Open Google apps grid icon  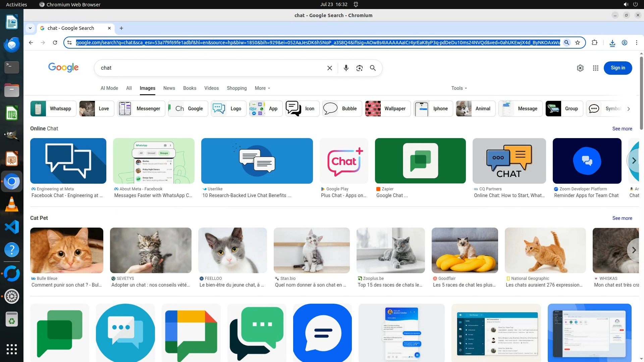[x=595, y=68]
